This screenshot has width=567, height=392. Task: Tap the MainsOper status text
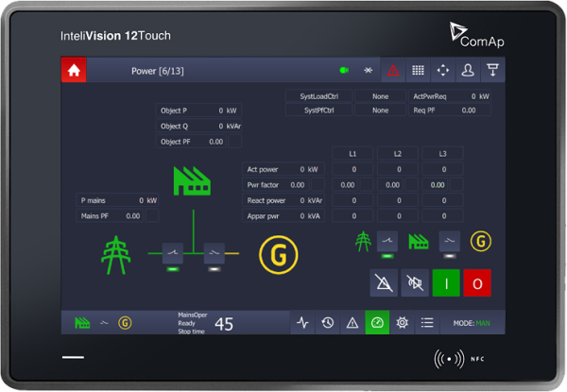point(193,315)
